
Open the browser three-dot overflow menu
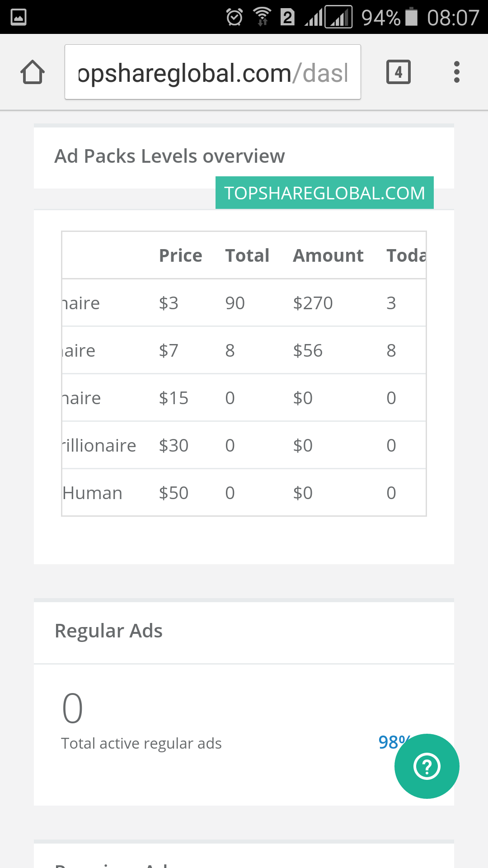click(x=457, y=72)
